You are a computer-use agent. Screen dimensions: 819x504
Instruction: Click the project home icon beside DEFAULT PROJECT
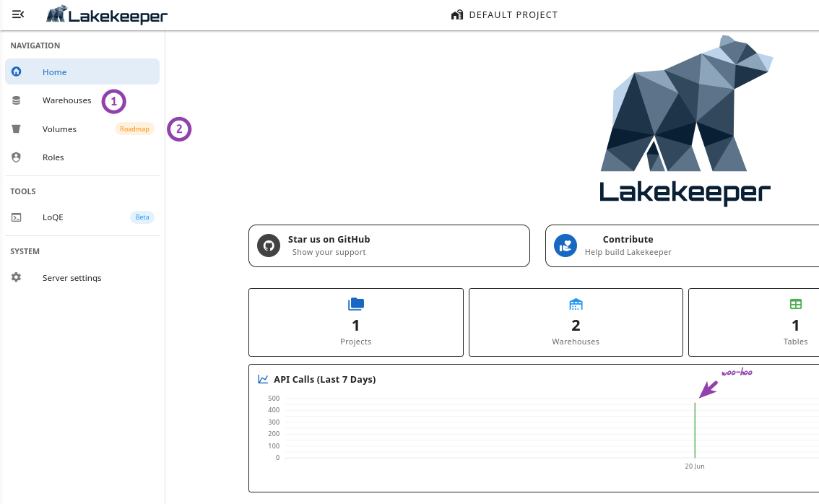point(457,14)
